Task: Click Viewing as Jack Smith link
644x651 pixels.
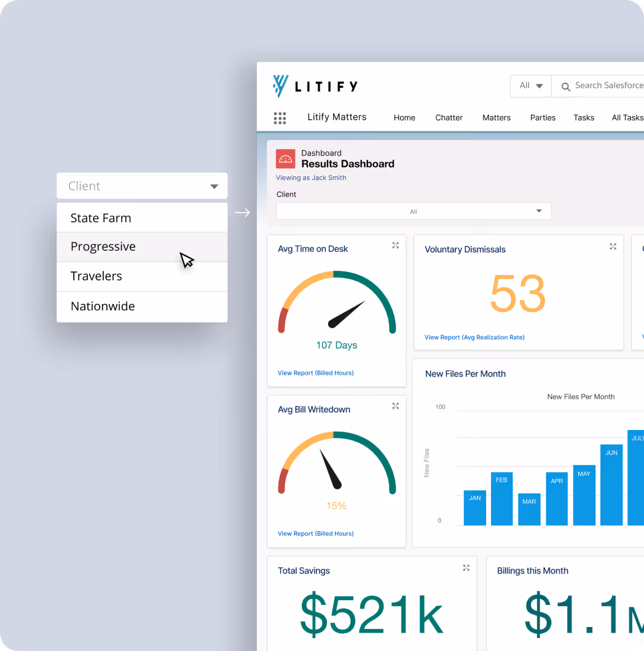Action: 311,177
